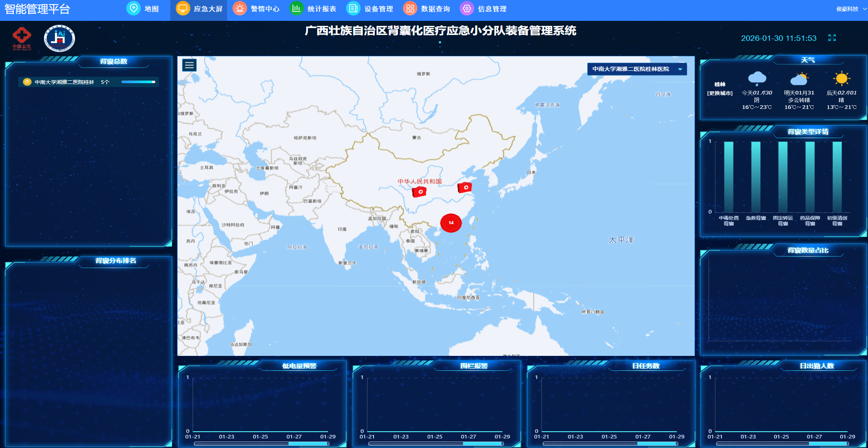Switch to the 应急大屏 tab
The width and height of the screenshot is (868, 448).
199,9
